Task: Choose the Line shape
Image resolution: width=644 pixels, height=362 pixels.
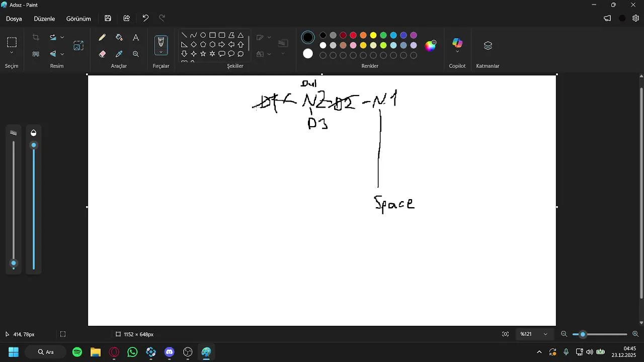Action: pos(184,35)
